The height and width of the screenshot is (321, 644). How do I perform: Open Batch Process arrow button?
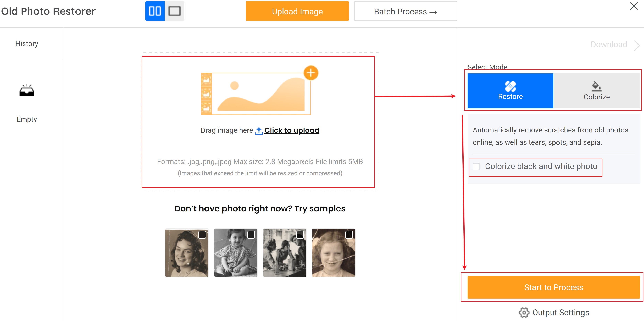[406, 12]
